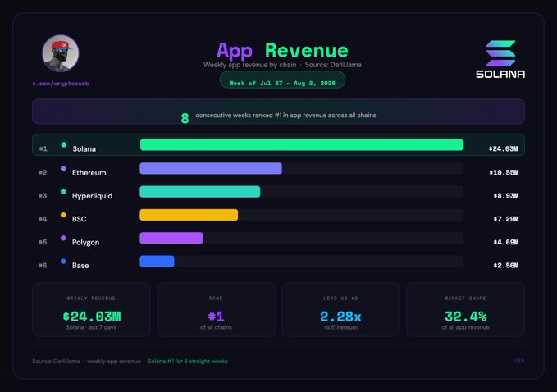Screen dimensions: 557x392
Task: Click the $10.55M Ethereum value
Action: coord(504,172)
